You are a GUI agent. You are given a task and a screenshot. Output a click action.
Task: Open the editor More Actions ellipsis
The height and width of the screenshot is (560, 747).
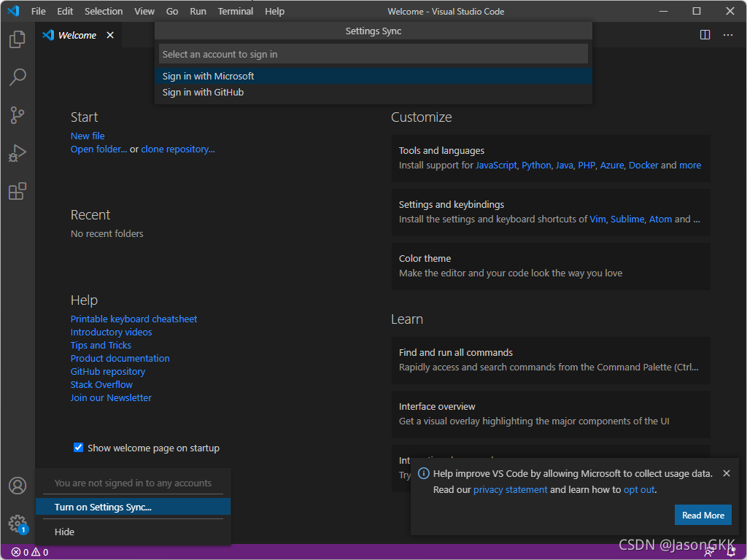pyautogui.click(x=728, y=35)
